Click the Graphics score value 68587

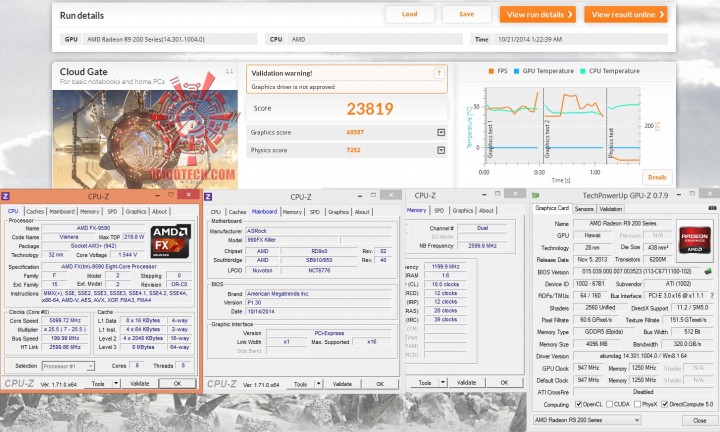355,132
